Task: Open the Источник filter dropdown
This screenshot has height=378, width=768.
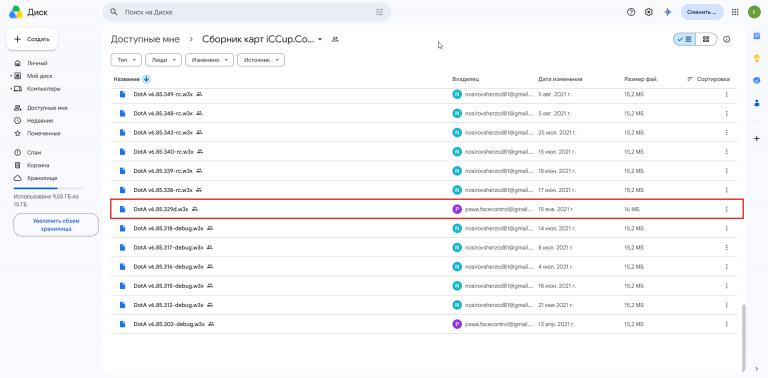Action: click(x=261, y=60)
